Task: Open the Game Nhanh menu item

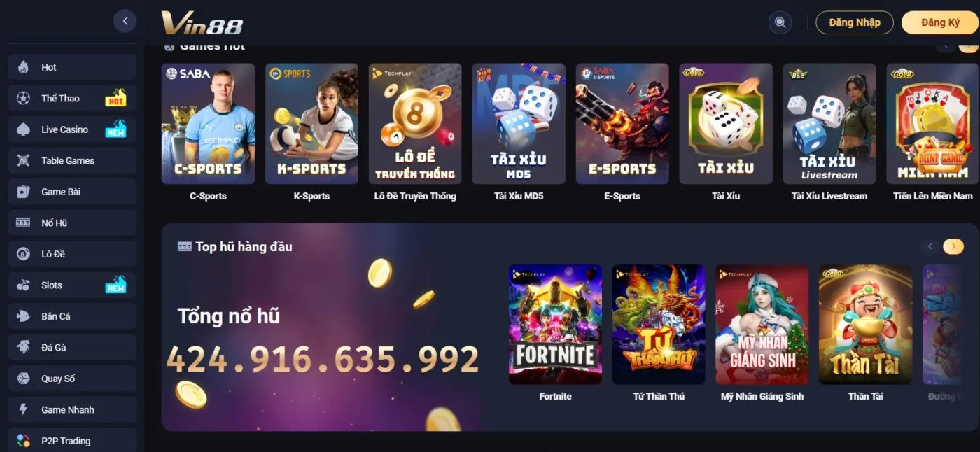Action: 72,410
